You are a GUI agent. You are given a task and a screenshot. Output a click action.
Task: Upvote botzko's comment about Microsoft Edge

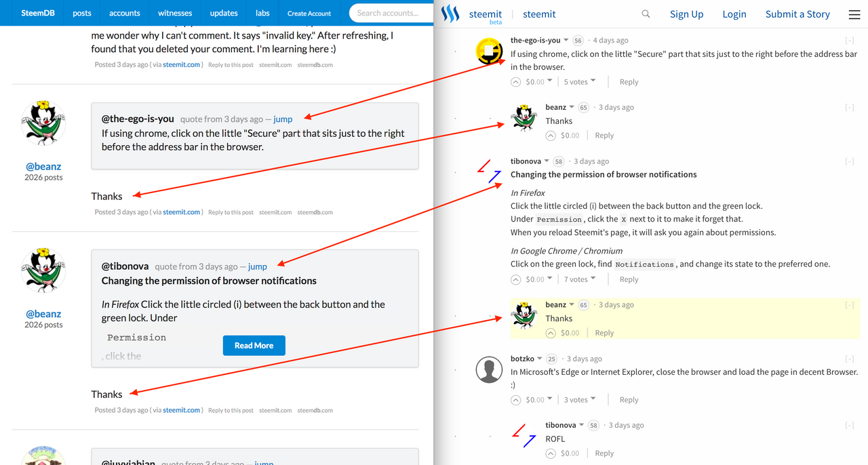[515, 399]
